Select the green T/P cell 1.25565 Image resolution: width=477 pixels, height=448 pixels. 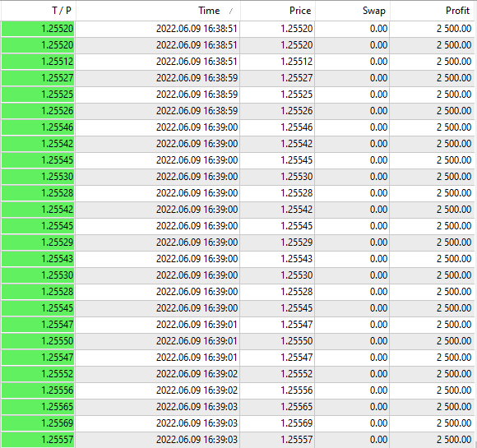(38, 407)
